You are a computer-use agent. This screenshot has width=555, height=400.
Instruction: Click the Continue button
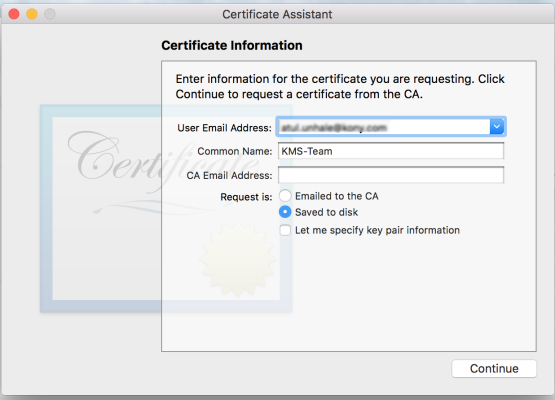click(x=494, y=368)
